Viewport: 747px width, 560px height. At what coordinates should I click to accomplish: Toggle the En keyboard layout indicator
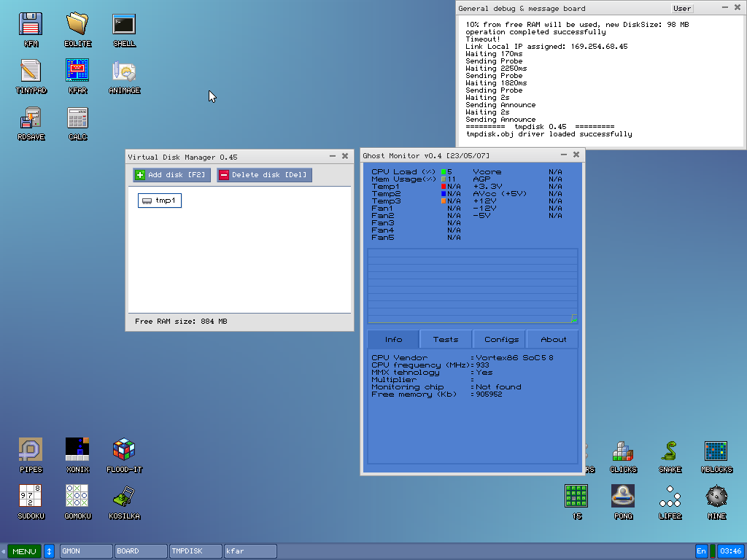(701, 551)
